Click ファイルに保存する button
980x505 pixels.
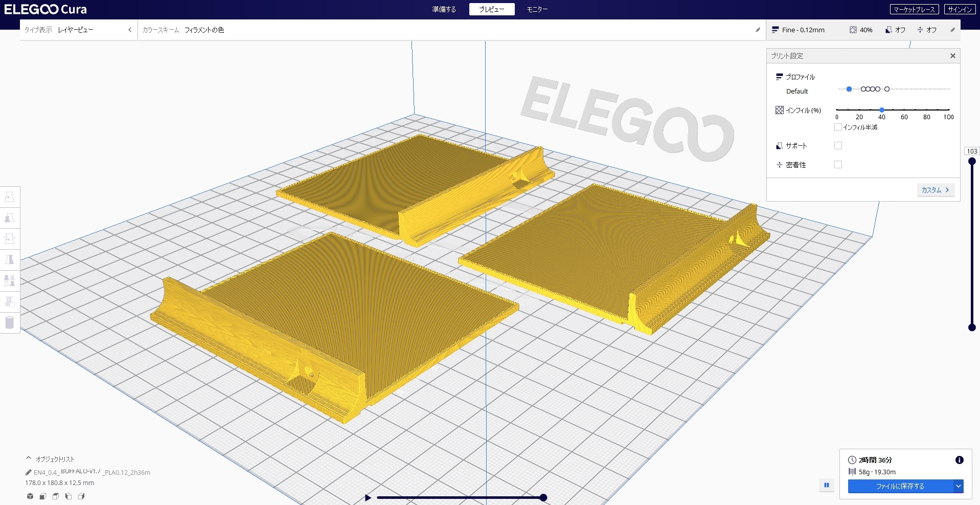point(900,486)
